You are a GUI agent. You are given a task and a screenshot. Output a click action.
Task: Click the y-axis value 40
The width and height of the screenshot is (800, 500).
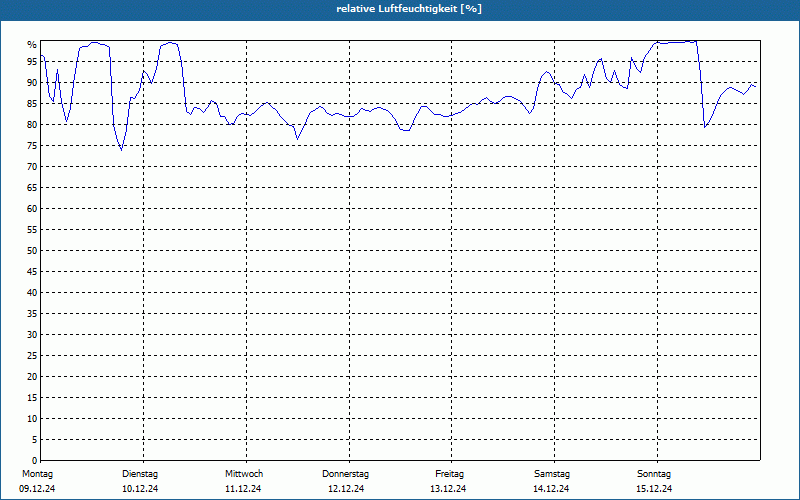point(32,293)
